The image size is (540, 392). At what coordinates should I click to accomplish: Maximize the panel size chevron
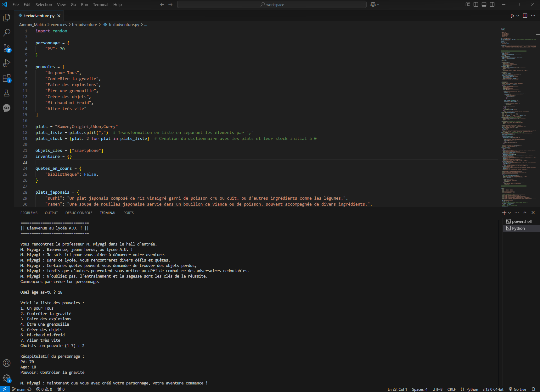tap(525, 213)
